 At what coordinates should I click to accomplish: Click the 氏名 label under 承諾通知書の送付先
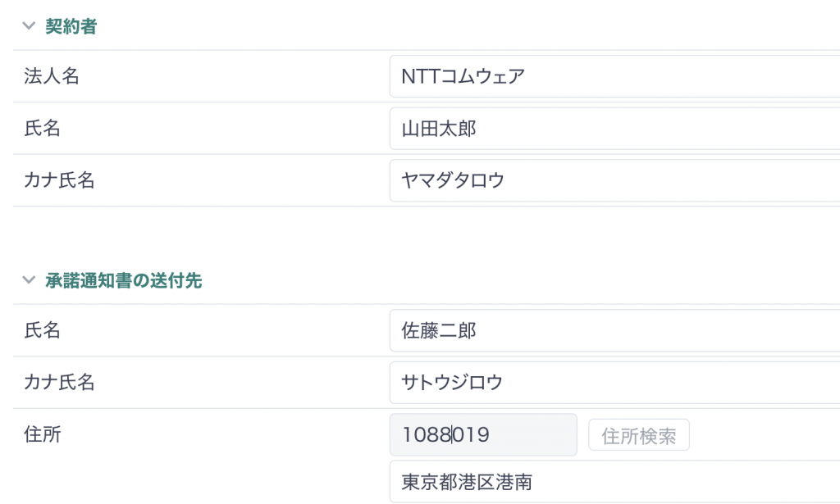coord(43,330)
